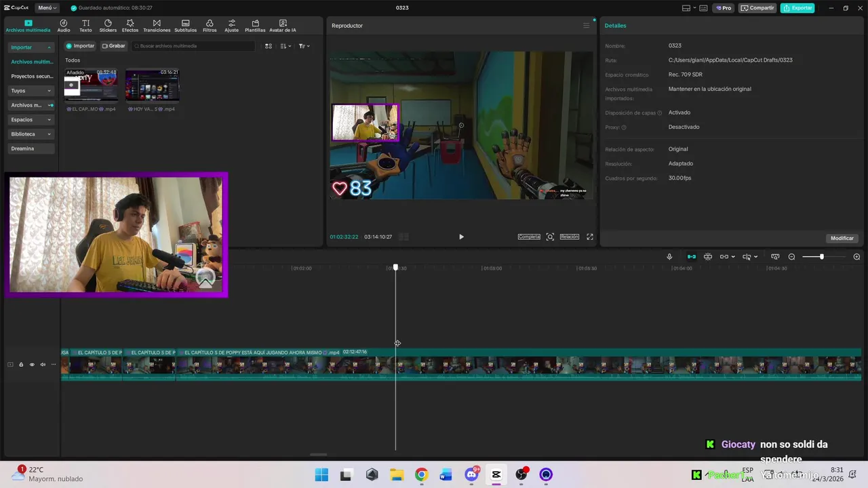This screenshot has width=868, height=488.
Task: Open the Subtítulos panel
Action: [x=186, y=26]
